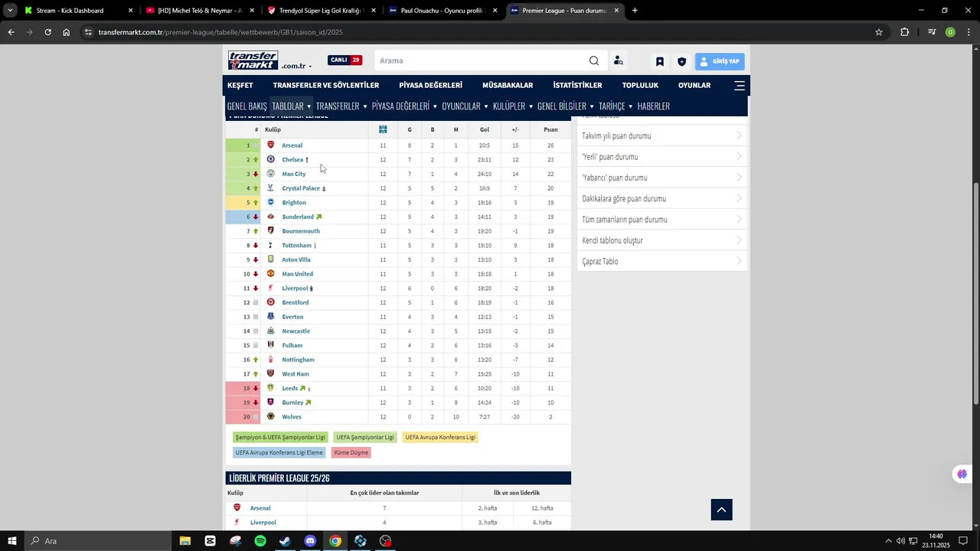This screenshot has width=980, height=551.
Task: Go to the browser home page icon
Action: coord(67,32)
